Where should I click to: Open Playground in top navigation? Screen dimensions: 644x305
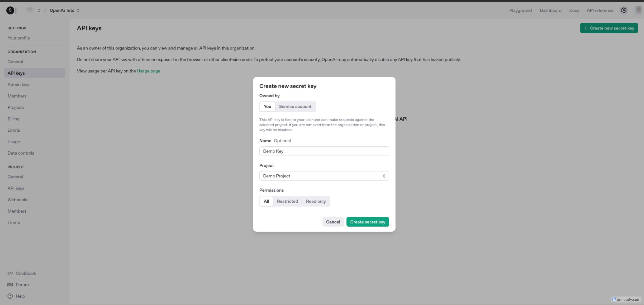point(520,10)
